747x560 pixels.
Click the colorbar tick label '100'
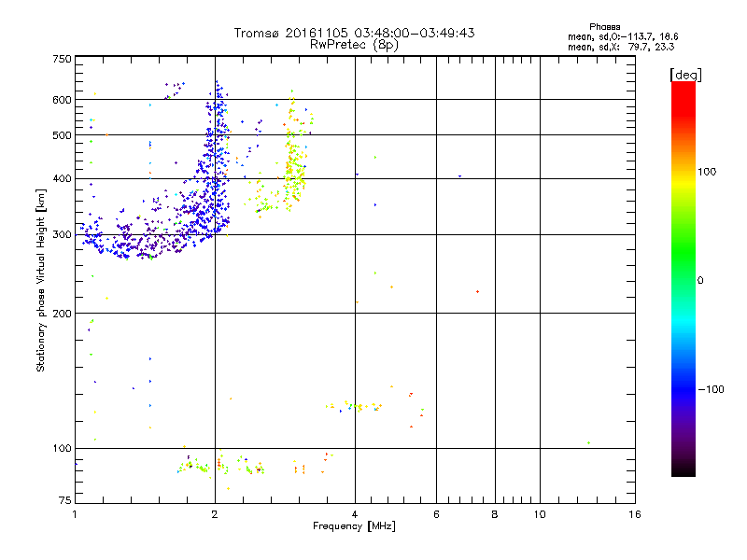pyautogui.click(x=707, y=172)
